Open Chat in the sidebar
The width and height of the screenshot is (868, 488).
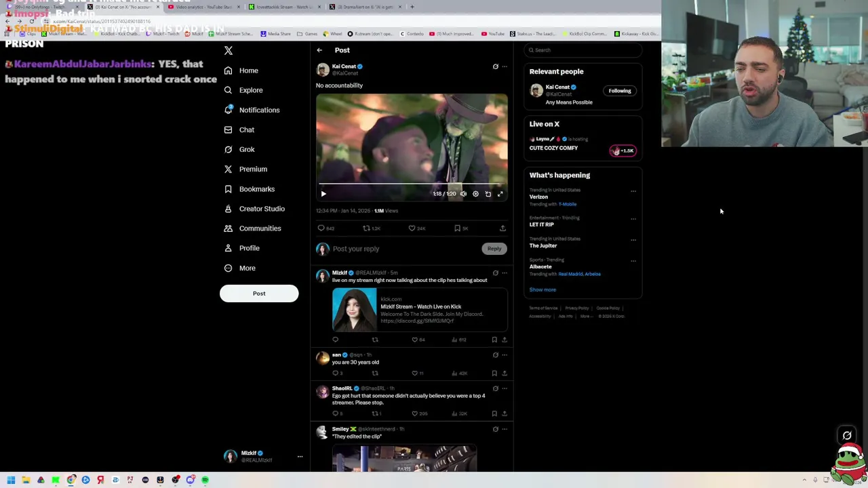(239, 129)
